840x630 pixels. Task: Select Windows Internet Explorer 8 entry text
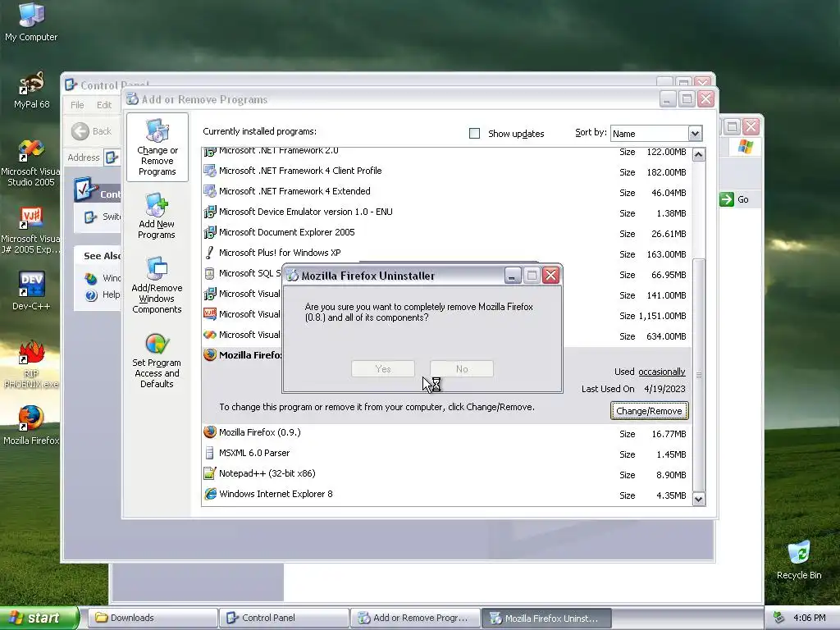(x=276, y=494)
